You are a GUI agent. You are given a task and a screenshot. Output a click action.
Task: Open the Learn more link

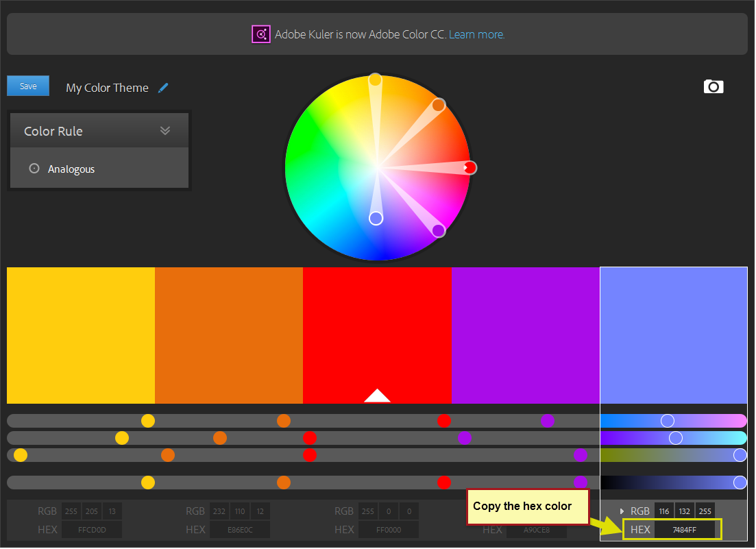pos(476,34)
